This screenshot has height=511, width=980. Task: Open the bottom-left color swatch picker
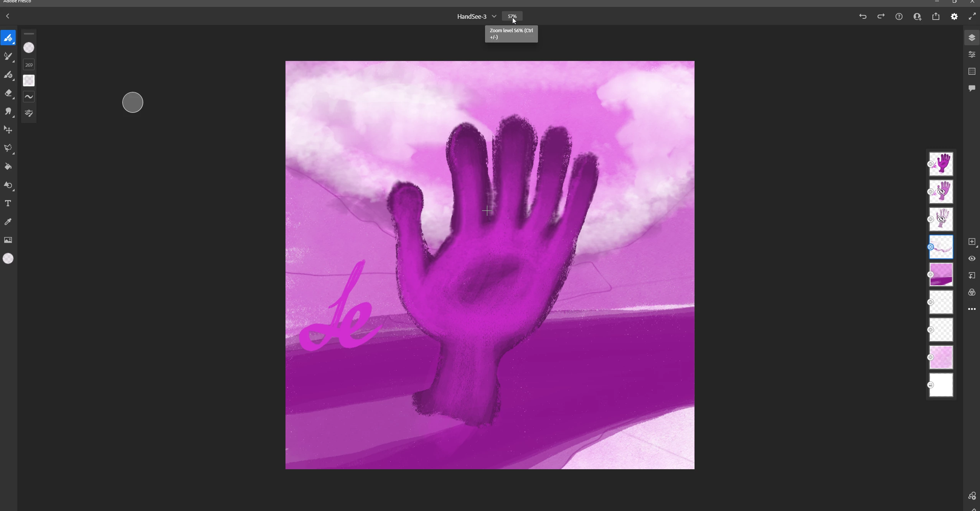(x=8, y=258)
